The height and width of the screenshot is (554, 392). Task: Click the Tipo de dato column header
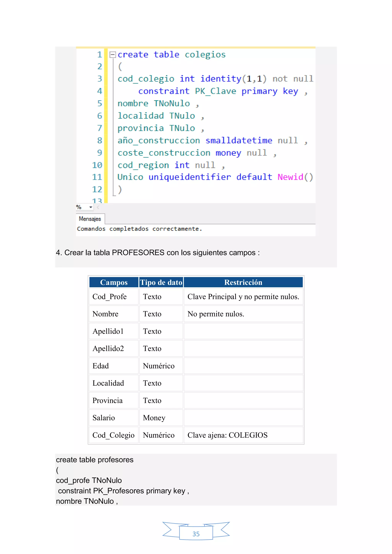click(x=161, y=282)
